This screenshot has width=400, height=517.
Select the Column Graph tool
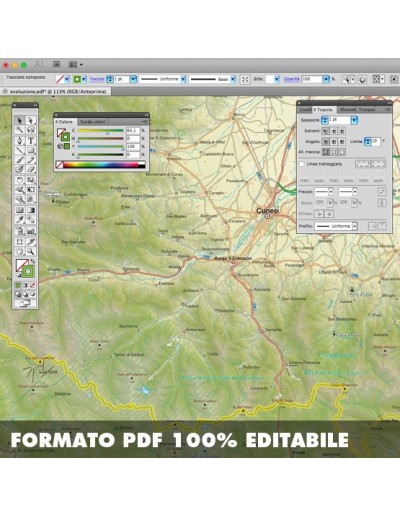pyautogui.click(x=30, y=230)
